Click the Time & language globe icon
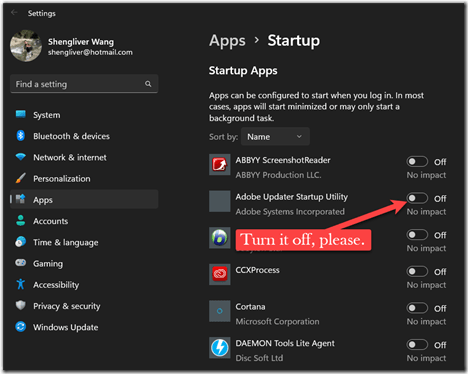This screenshot has height=374, width=468. (x=21, y=242)
